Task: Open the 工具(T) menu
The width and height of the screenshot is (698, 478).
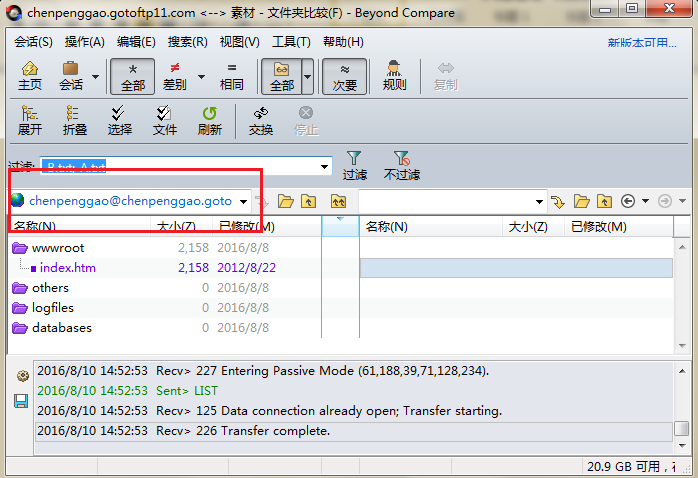Action: point(291,42)
